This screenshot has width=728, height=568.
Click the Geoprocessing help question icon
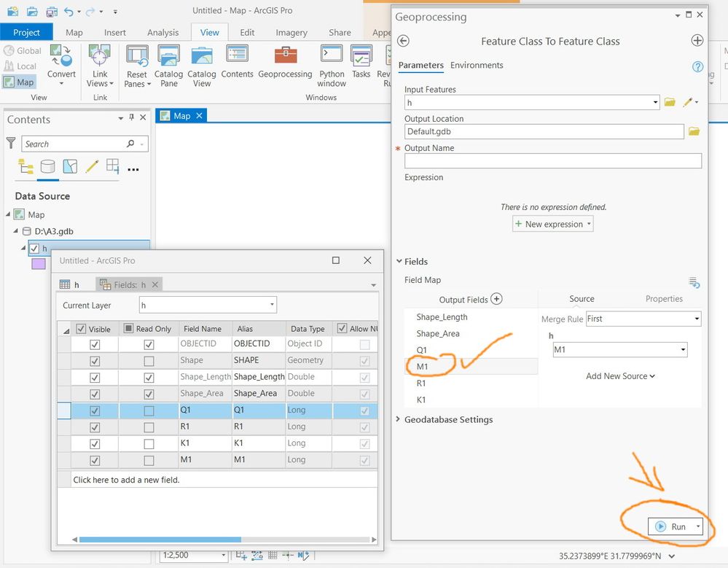point(697,66)
